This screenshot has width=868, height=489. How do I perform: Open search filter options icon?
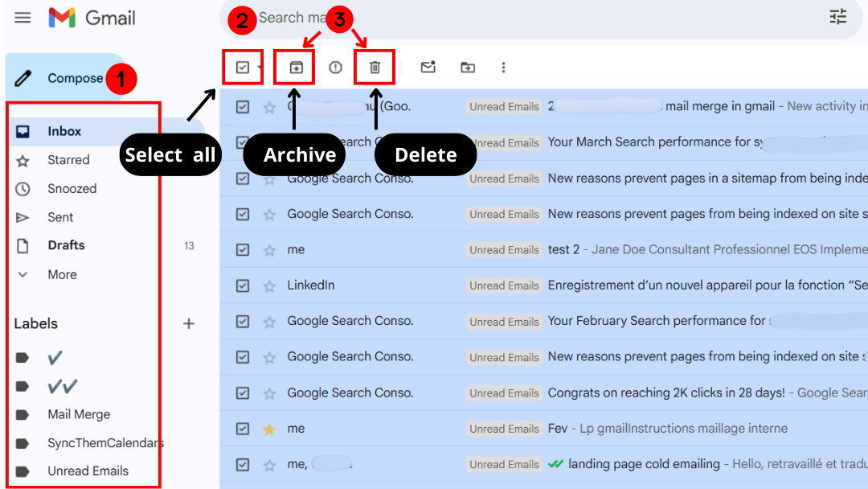tap(838, 17)
